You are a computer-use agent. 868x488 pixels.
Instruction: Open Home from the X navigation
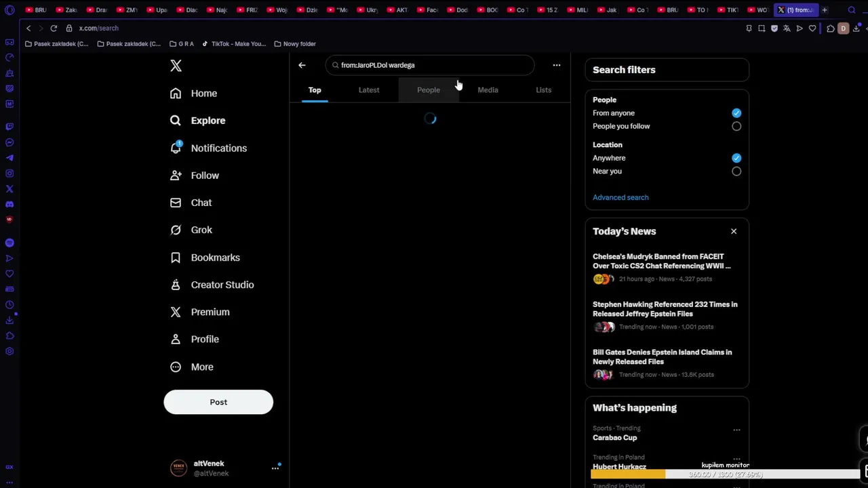(194, 94)
